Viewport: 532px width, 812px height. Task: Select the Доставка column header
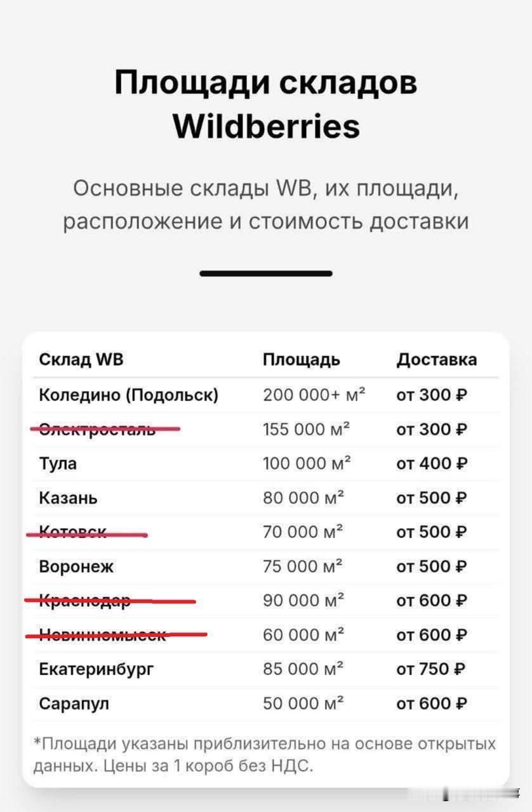437,360
